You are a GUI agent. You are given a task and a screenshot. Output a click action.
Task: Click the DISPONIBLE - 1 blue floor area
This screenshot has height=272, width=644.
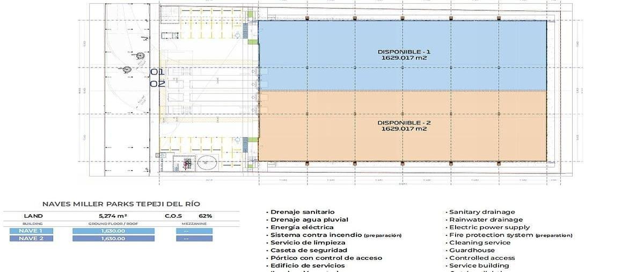(x=402, y=55)
